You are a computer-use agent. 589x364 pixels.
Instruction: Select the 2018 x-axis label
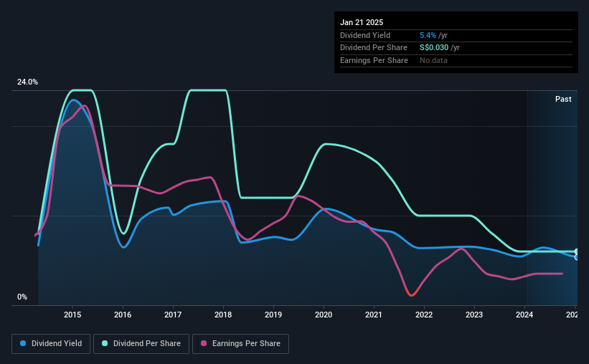tap(223, 315)
